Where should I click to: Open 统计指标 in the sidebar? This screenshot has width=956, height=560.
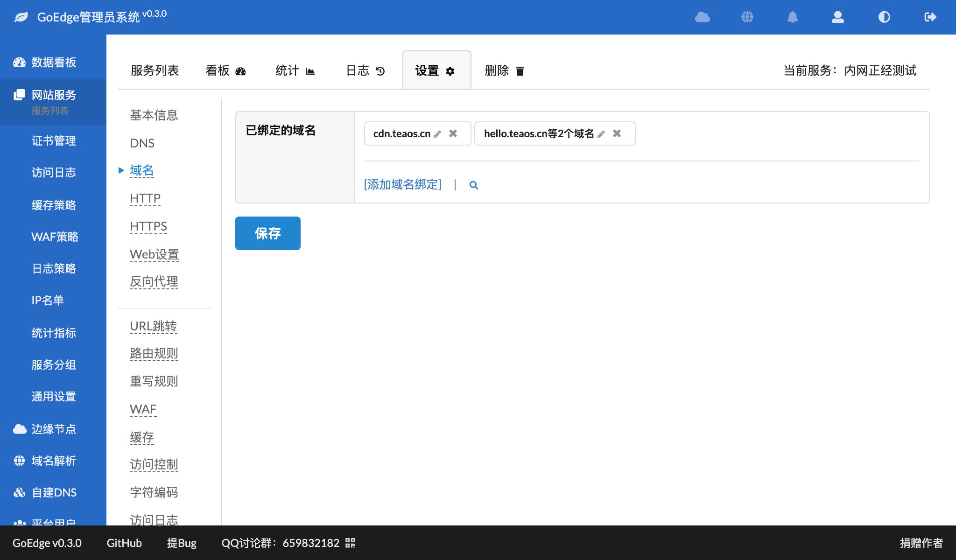tap(53, 333)
